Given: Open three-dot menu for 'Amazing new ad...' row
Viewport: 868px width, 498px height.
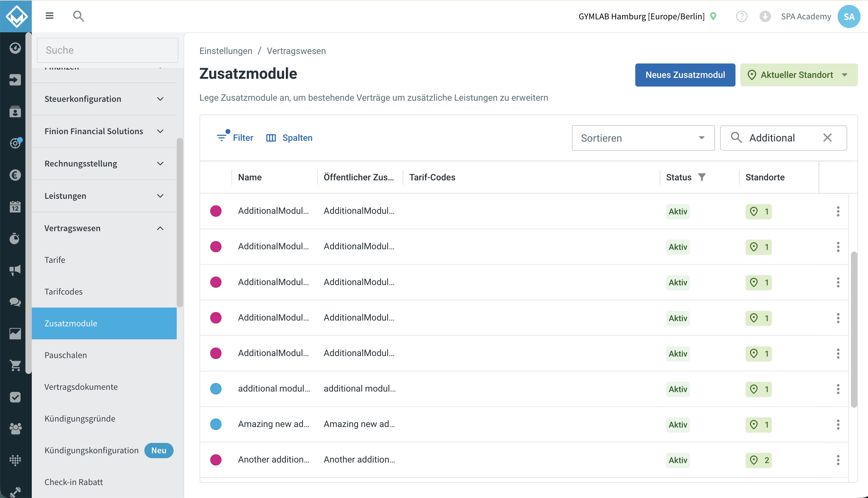Looking at the screenshot, I should pos(838,424).
